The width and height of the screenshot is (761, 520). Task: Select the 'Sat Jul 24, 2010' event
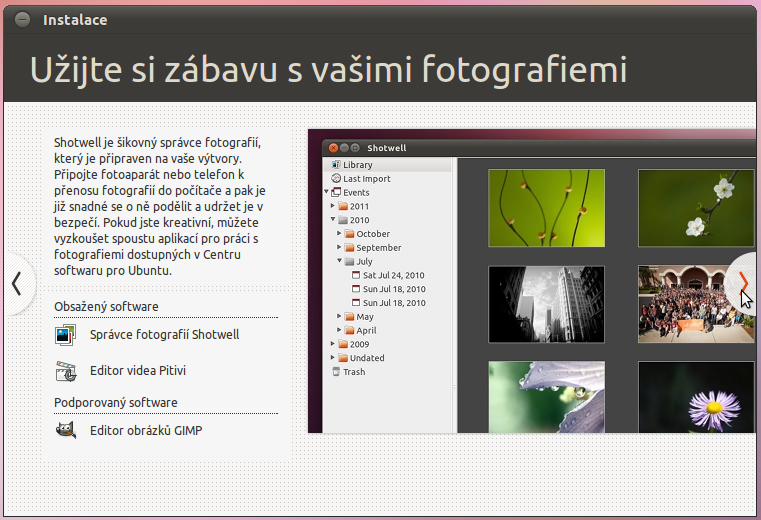pyautogui.click(x=394, y=275)
